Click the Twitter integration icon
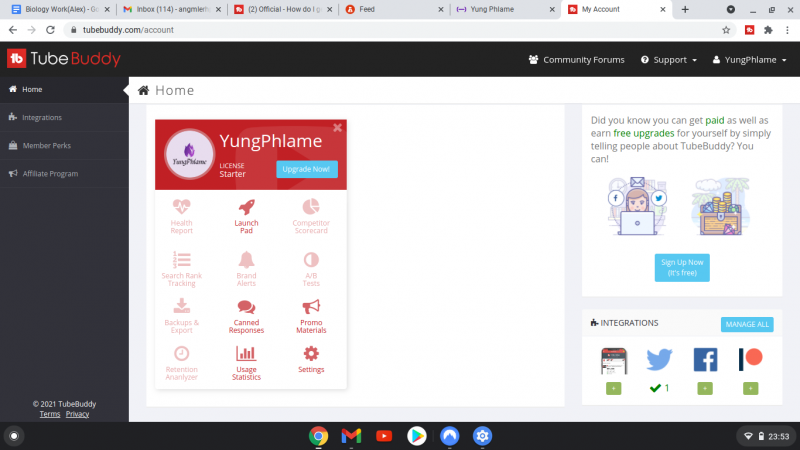This screenshot has width=800, height=450. point(659,360)
